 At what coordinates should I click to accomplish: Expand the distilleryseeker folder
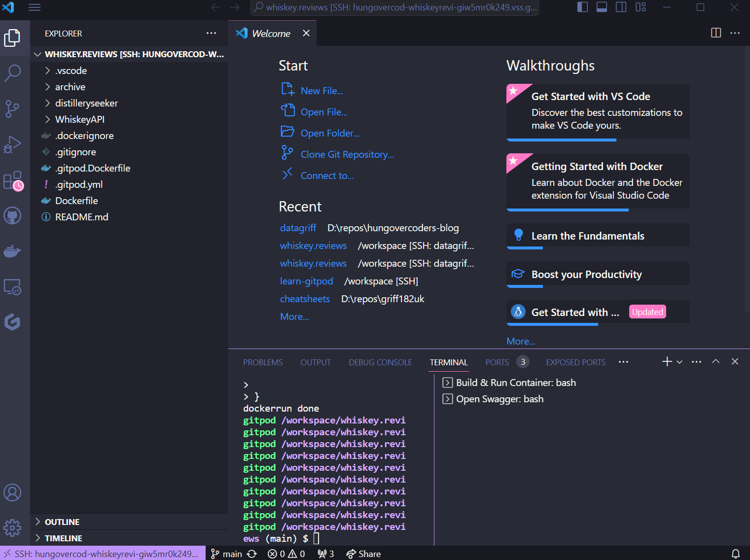129,103
